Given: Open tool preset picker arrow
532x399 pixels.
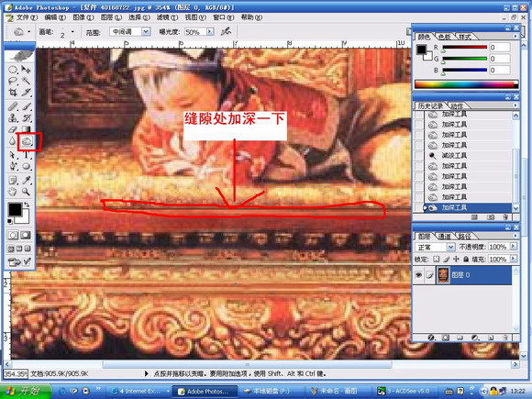Looking at the screenshot, I should (x=28, y=32).
